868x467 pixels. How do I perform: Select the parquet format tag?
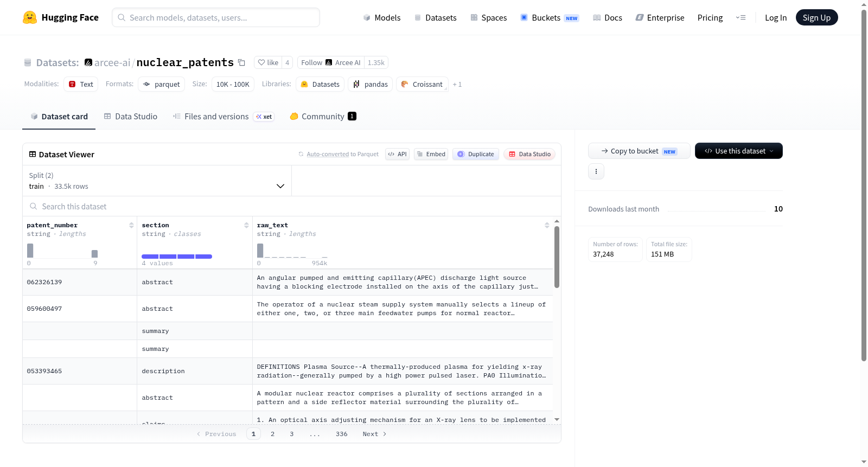point(162,84)
